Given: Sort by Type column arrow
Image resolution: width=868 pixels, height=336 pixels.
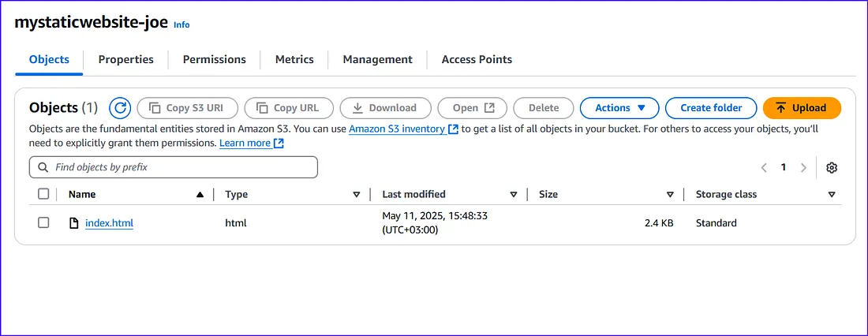Looking at the screenshot, I should [357, 194].
